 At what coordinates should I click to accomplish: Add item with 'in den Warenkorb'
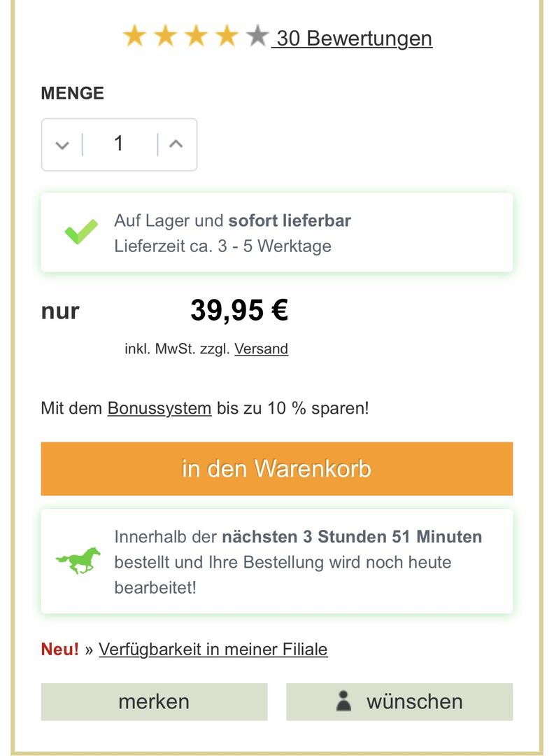[x=276, y=468]
